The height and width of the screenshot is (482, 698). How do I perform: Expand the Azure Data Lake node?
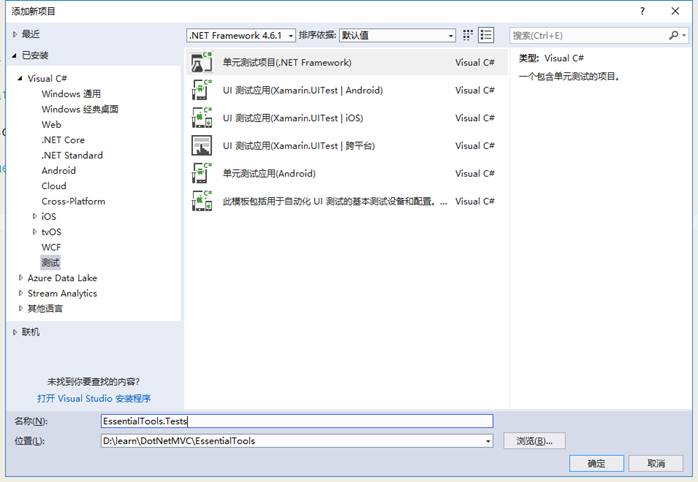click(x=20, y=278)
